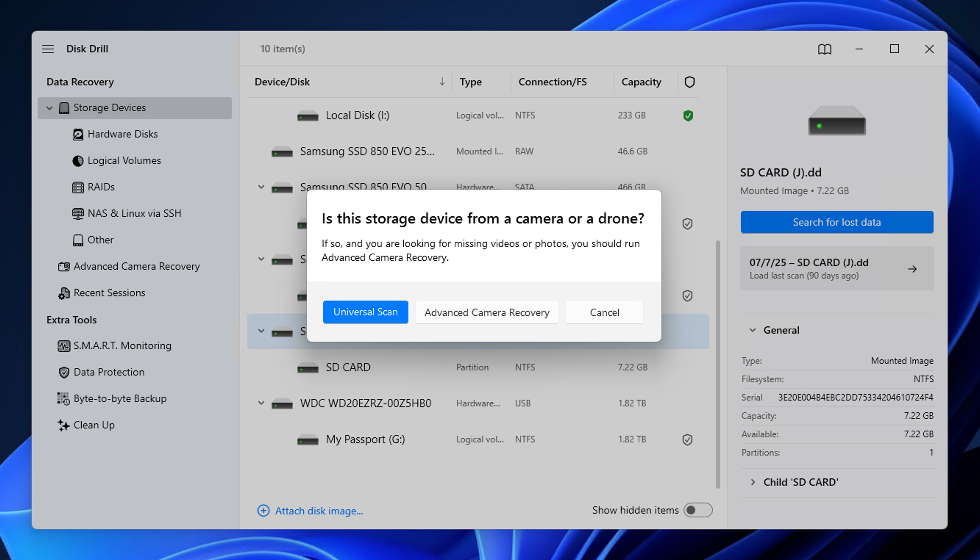Screen dimensions: 980x560
Task: Load the last scan of SD CARD (J).dd
Action: (837, 268)
